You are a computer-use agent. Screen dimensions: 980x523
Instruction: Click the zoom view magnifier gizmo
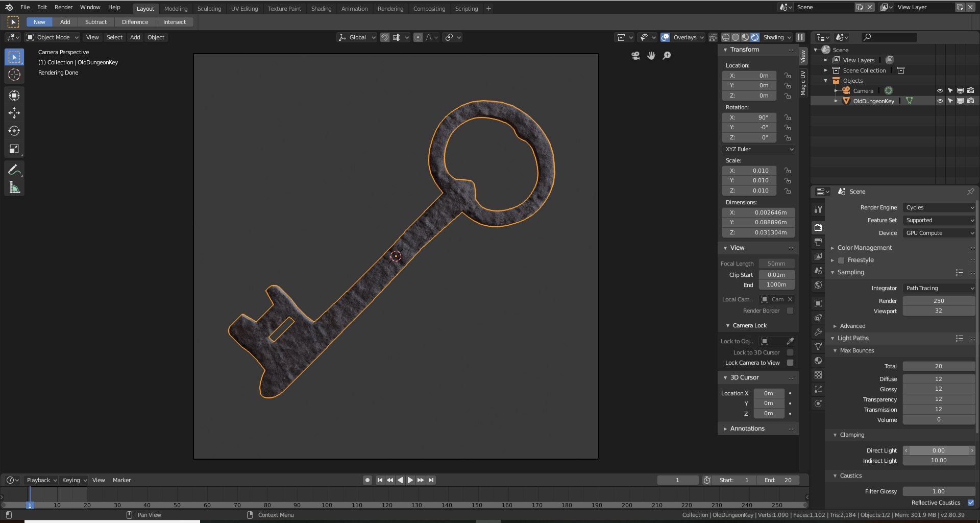[x=667, y=56]
